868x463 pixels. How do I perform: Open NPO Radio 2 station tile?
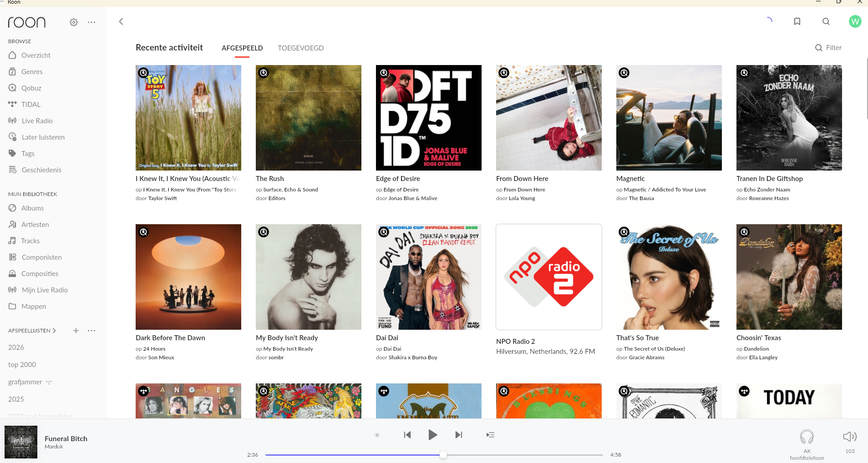pos(549,277)
